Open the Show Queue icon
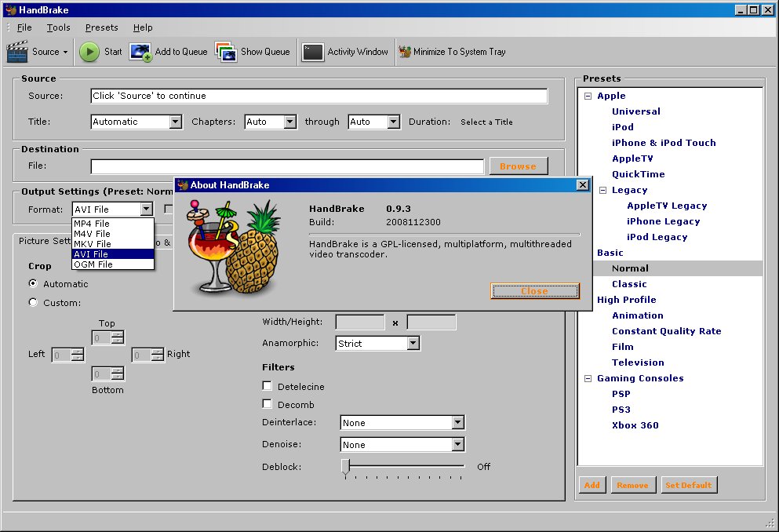The image size is (779, 532). [x=226, y=52]
